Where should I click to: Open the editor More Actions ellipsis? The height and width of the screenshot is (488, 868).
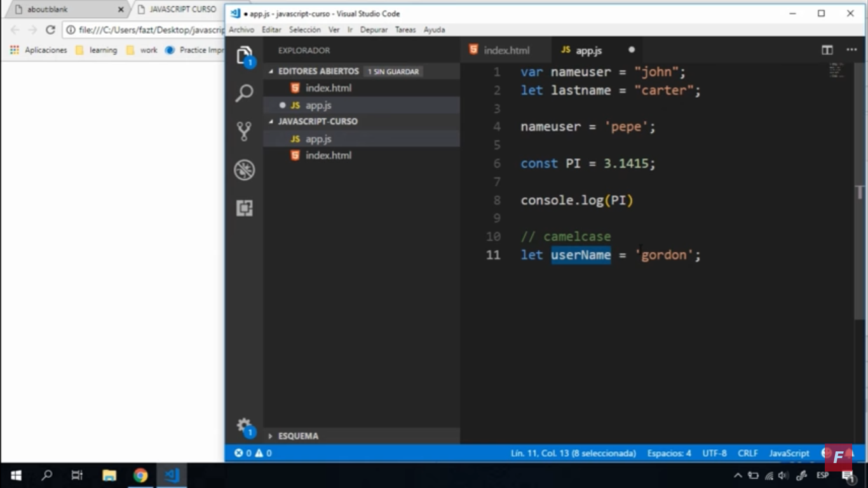click(x=851, y=50)
